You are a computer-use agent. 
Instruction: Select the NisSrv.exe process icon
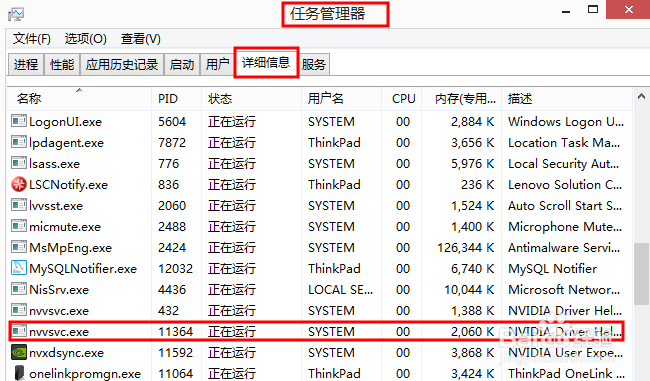coord(19,289)
